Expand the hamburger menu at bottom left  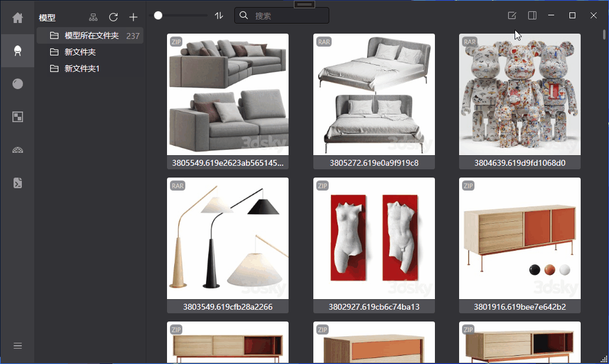click(x=18, y=346)
